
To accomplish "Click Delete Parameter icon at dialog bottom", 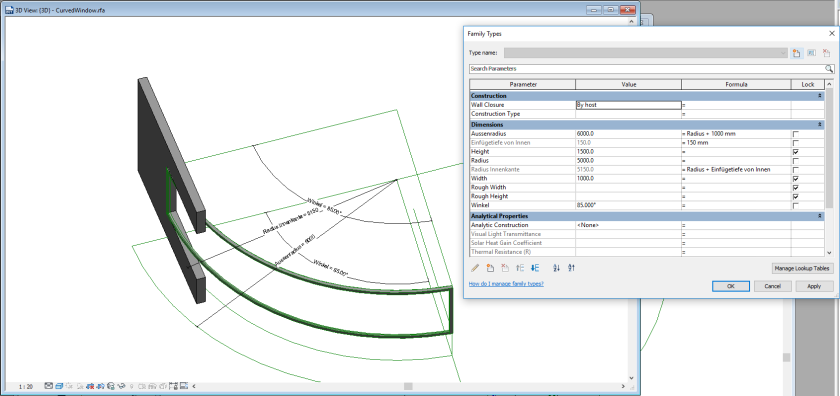I will (x=505, y=268).
